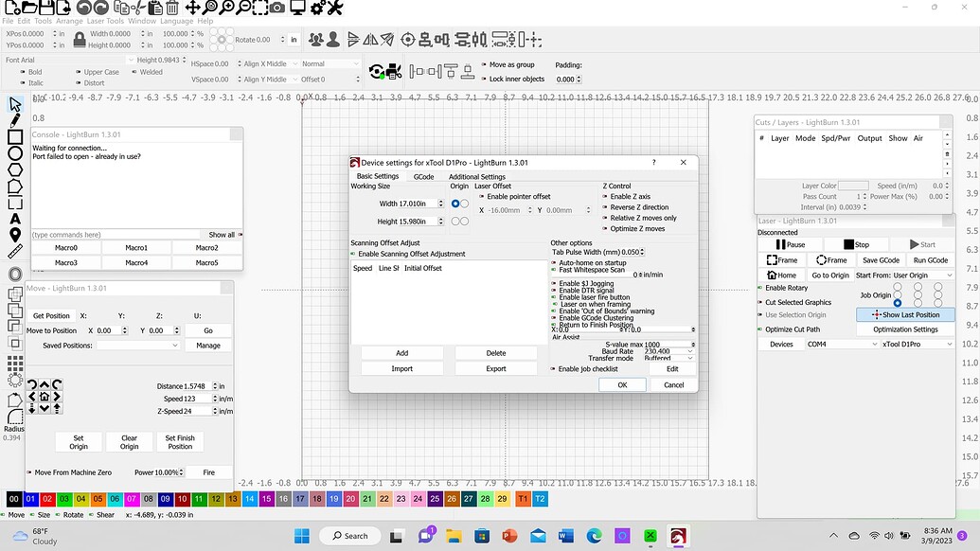Open Device Settings wrench and screwdriver icon
The width and height of the screenshot is (980, 551).
click(x=335, y=8)
